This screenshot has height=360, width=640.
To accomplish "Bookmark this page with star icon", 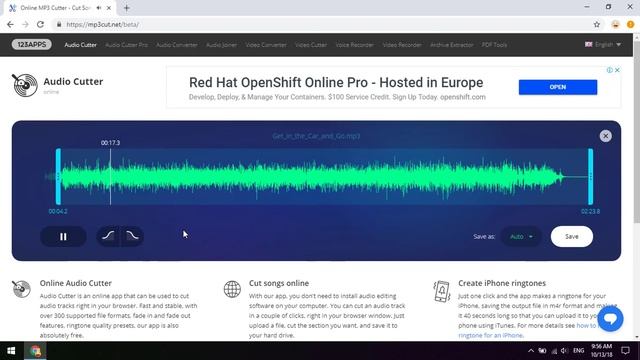I will [597, 24].
